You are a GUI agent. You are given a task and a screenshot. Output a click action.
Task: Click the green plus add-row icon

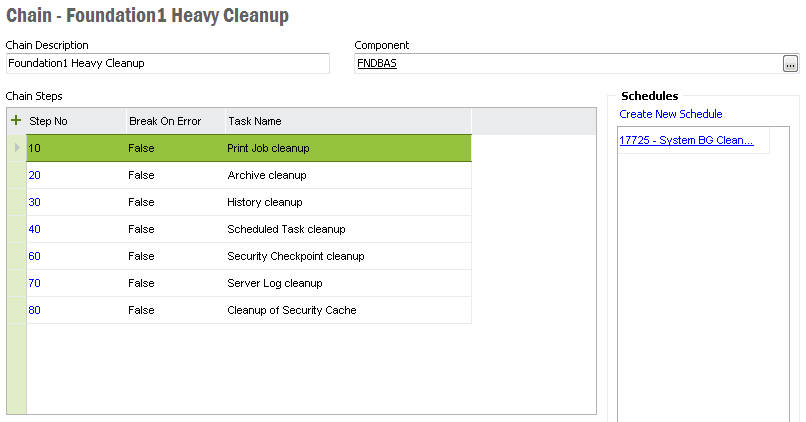click(16, 121)
